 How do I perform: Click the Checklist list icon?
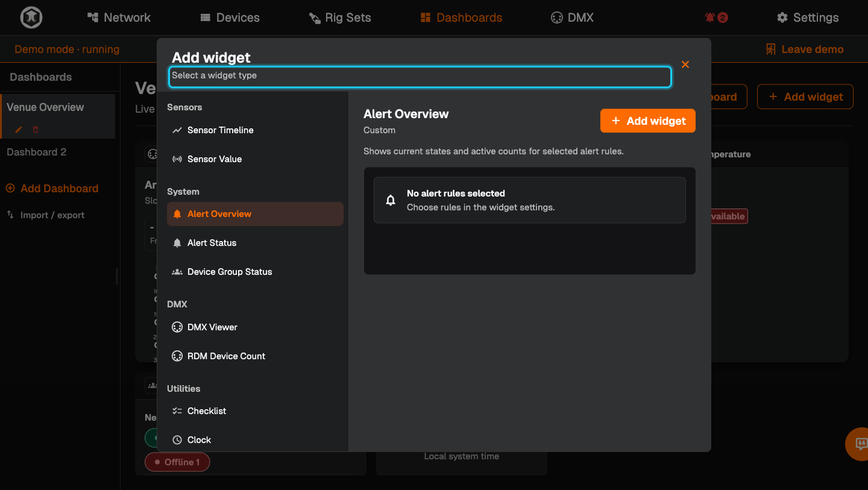pyautogui.click(x=177, y=411)
